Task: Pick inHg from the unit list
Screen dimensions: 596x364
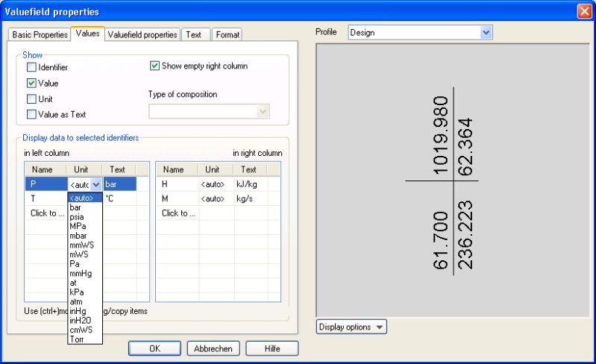Action: click(85, 311)
